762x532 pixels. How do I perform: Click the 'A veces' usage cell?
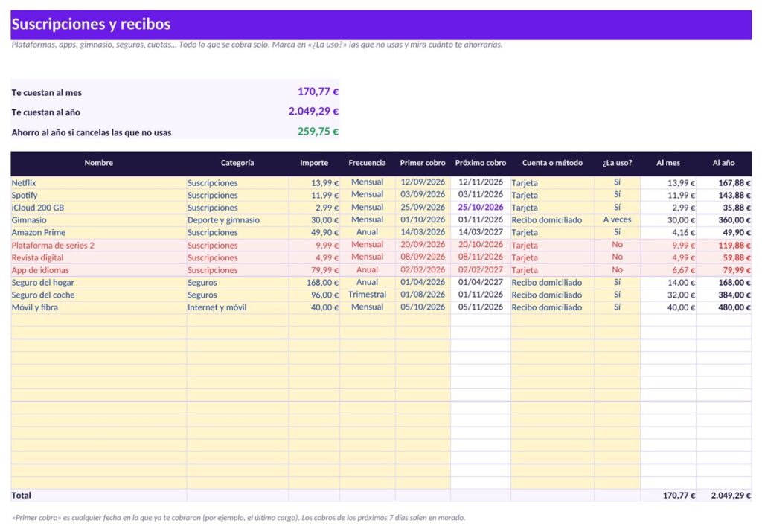pos(617,219)
